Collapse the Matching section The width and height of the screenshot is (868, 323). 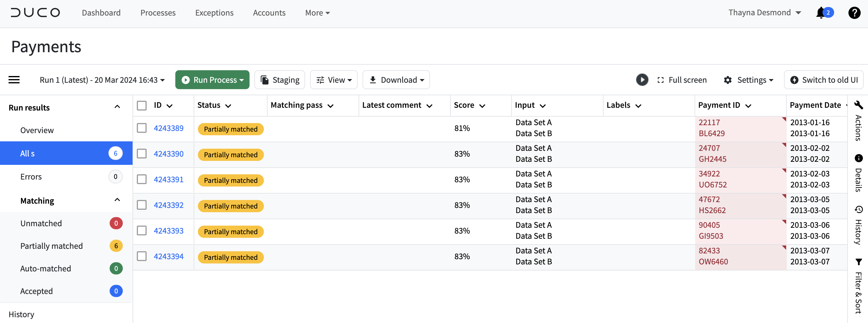[x=117, y=200]
